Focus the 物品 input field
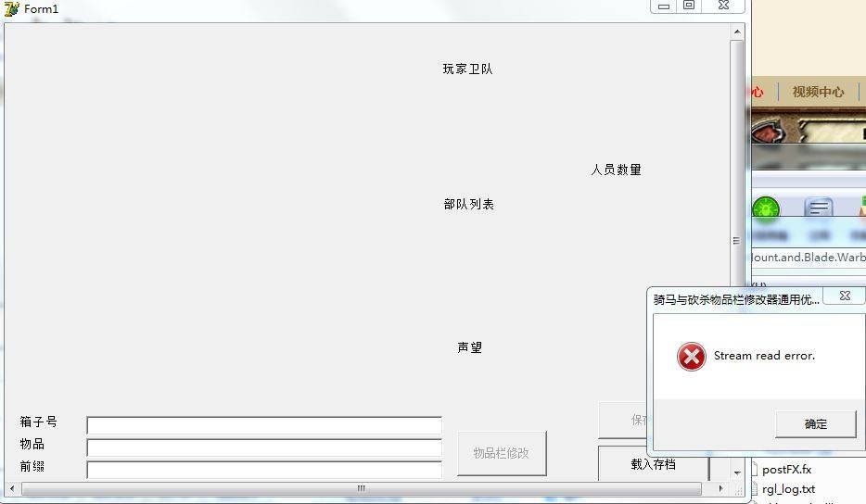The width and height of the screenshot is (866, 504). [x=264, y=447]
